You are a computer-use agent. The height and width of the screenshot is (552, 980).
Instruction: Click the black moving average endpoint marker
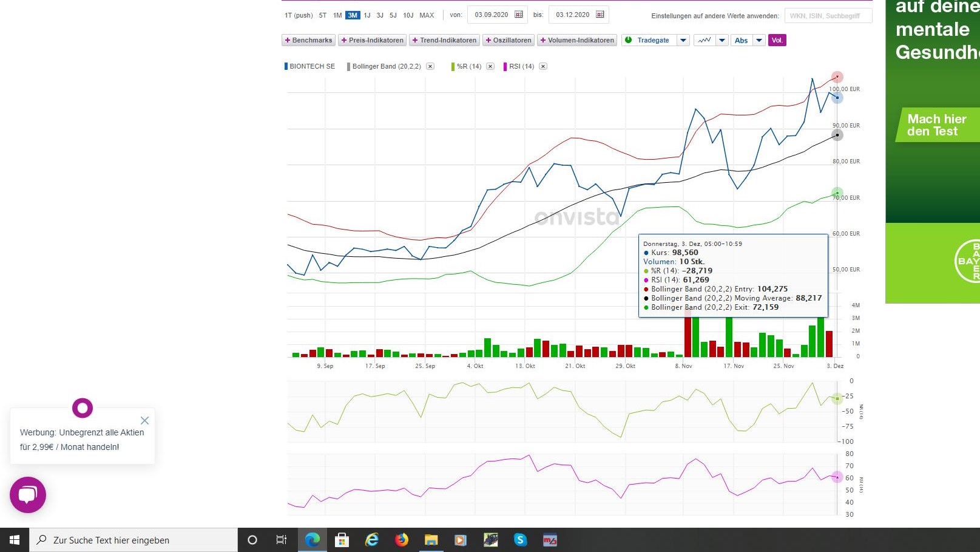click(837, 135)
